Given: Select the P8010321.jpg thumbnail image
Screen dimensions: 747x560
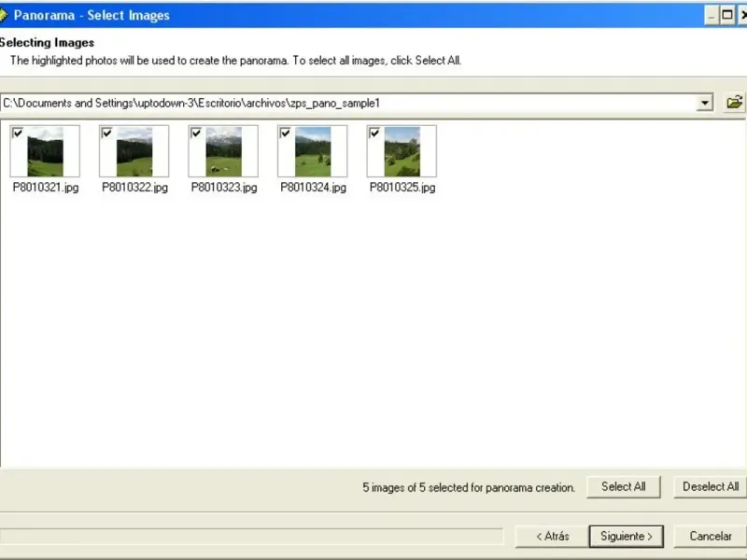Looking at the screenshot, I should 45,151.
